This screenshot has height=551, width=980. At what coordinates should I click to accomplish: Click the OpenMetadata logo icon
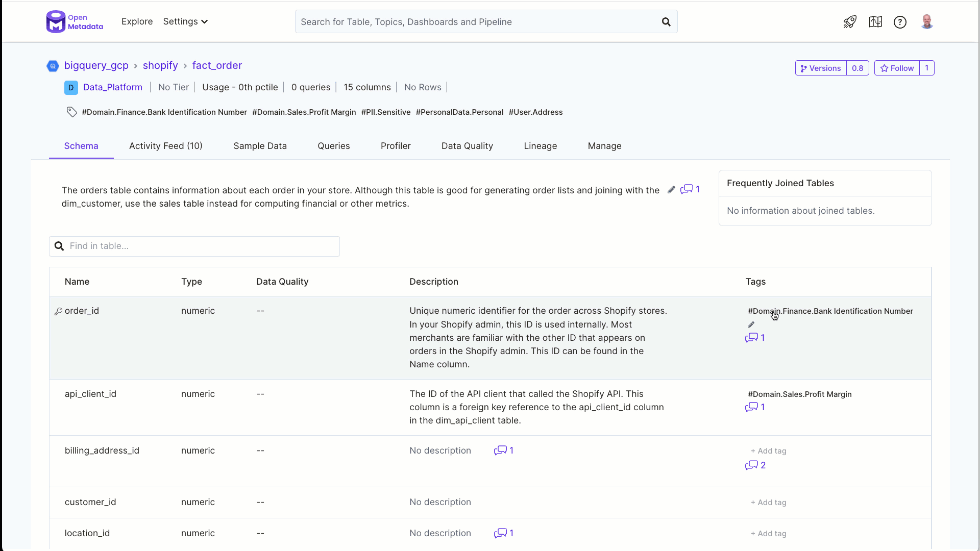(56, 22)
